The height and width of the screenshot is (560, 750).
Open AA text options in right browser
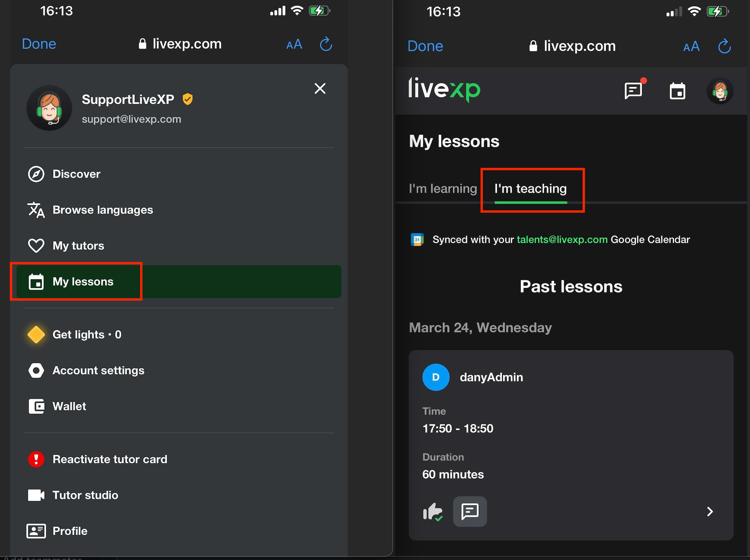(x=691, y=47)
